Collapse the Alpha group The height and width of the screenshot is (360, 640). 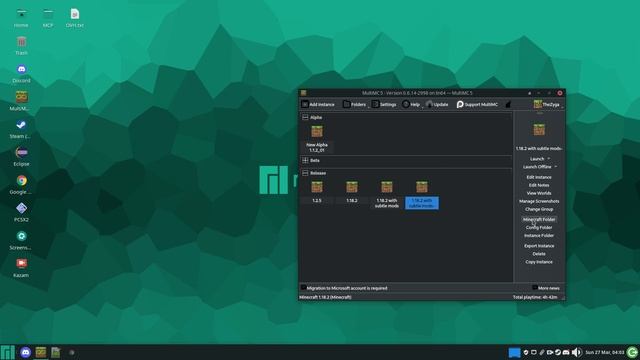(305, 117)
